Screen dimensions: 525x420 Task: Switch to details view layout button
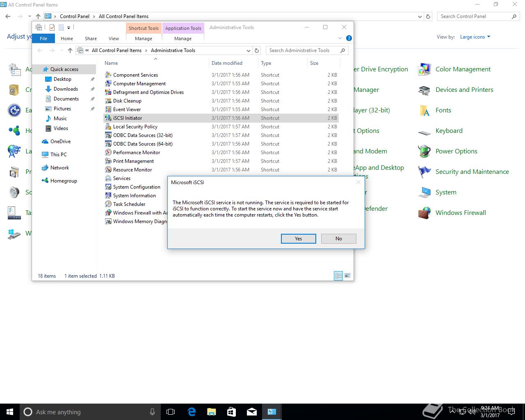click(x=338, y=276)
